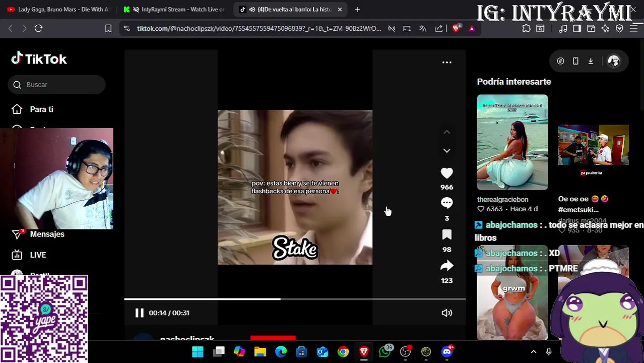Open Brave playlist music note icon
The width and height of the screenshot is (644, 363).
click(x=563, y=28)
